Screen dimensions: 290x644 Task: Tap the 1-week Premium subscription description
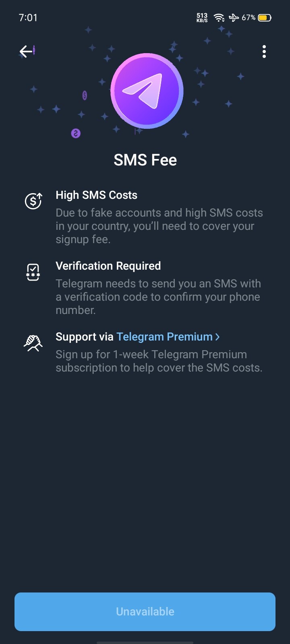click(159, 361)
